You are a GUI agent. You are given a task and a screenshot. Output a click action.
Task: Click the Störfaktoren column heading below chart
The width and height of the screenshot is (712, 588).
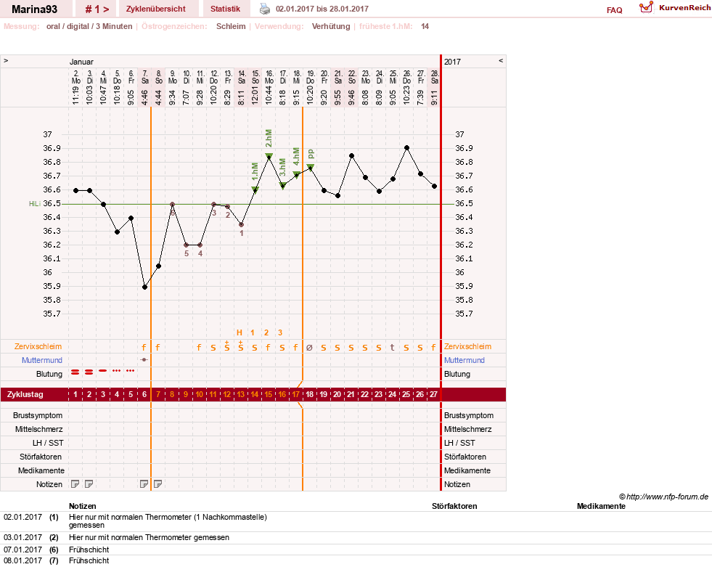pyautogui.click(x=454, y=506)
